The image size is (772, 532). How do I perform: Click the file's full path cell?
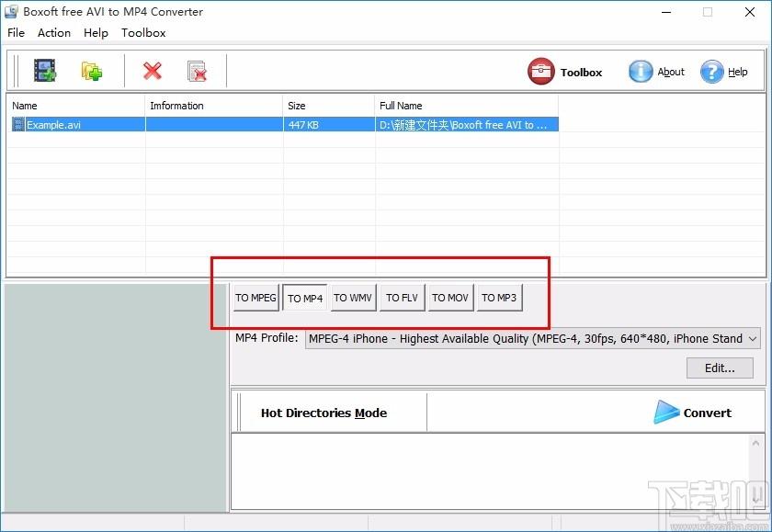click(466, 125)
